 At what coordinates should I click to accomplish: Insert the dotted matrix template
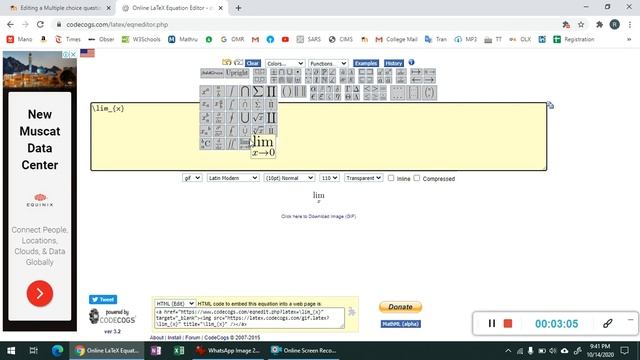(x=397, y=93)
